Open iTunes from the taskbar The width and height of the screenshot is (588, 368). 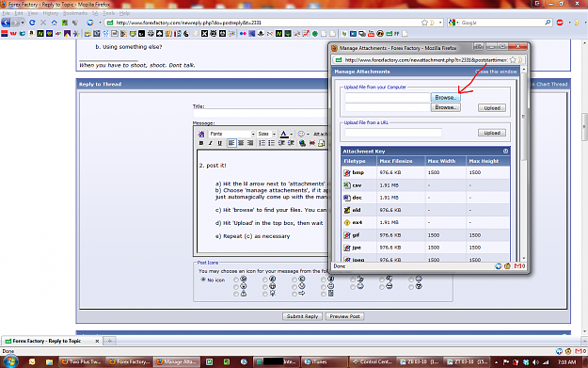324,361
